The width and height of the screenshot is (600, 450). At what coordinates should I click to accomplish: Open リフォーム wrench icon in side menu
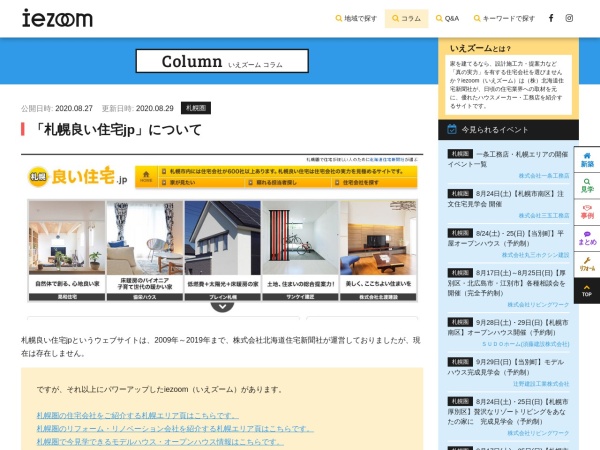[587, 264]
